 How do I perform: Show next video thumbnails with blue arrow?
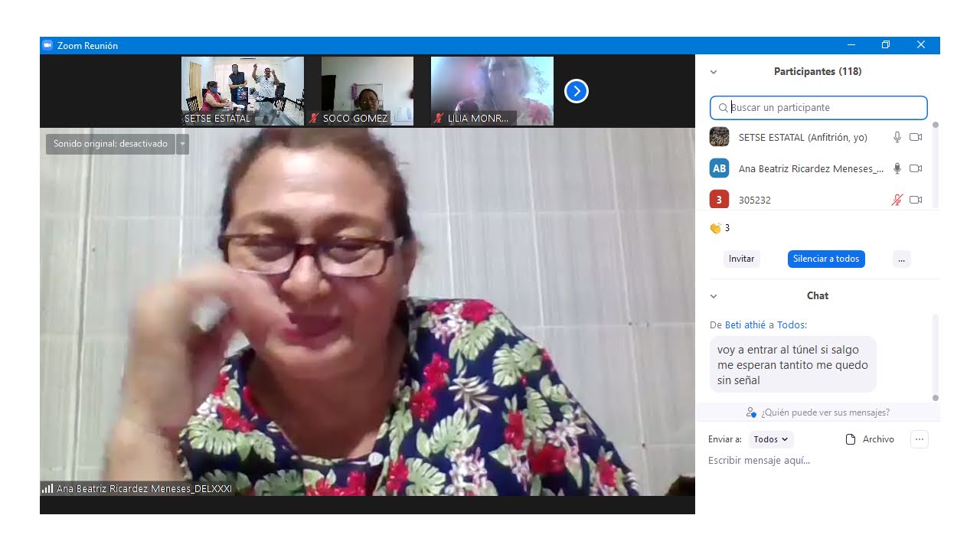point(576,92)
